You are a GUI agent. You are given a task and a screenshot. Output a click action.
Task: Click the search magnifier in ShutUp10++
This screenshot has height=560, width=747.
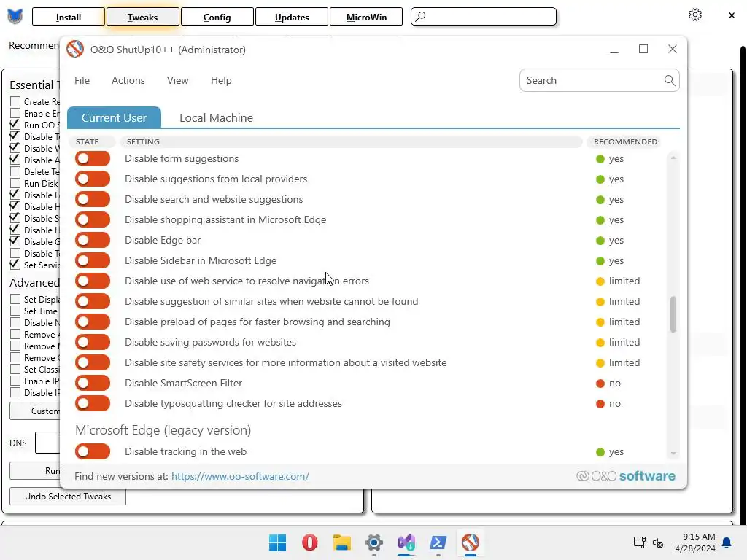tap(670, 80)
